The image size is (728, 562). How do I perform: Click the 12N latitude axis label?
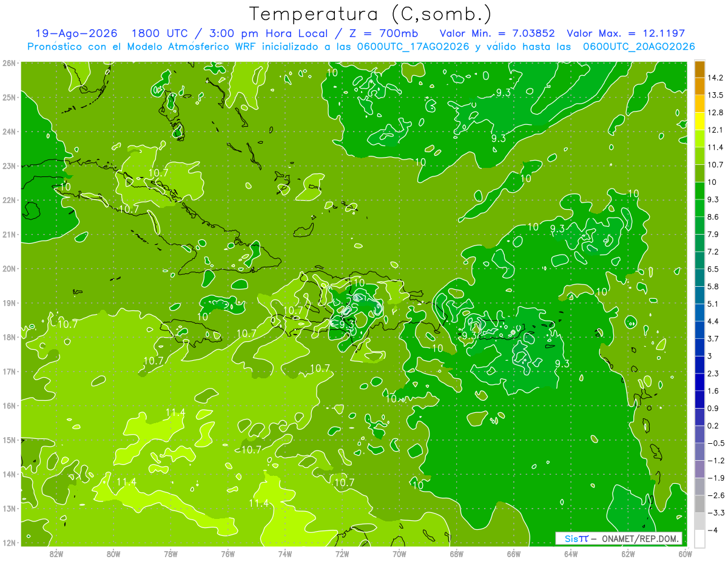(x=9, y=542)
